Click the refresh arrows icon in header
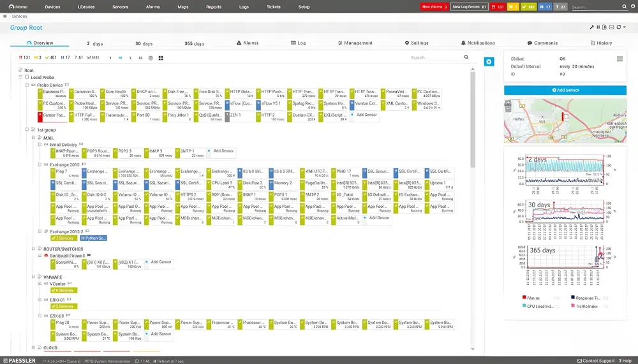This screenshot has width=638, height=364. point(618,27)
